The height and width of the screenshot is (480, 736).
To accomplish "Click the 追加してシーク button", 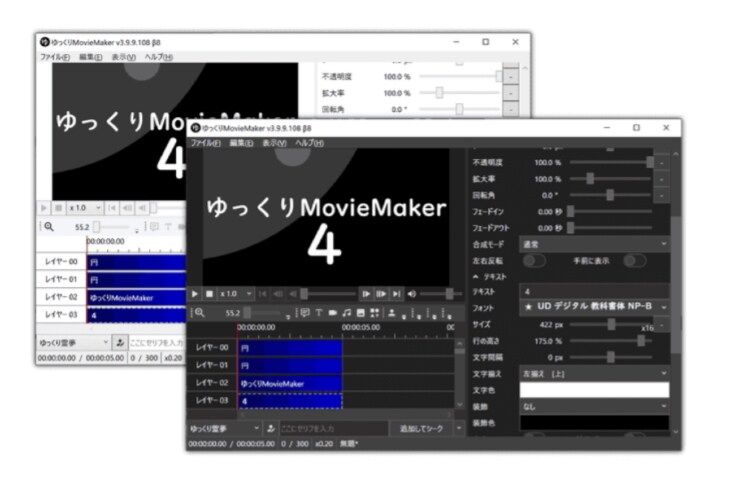I will coord(421,429).
